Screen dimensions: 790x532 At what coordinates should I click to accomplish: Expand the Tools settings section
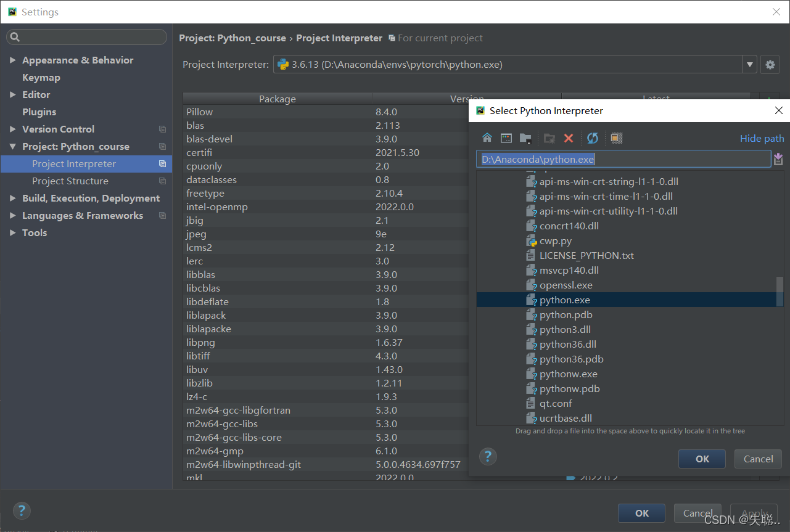13,232
